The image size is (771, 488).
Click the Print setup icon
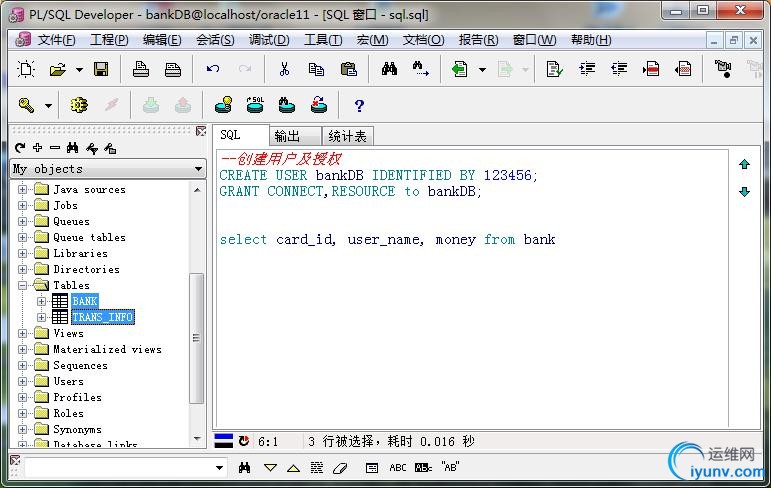point(173,69)
